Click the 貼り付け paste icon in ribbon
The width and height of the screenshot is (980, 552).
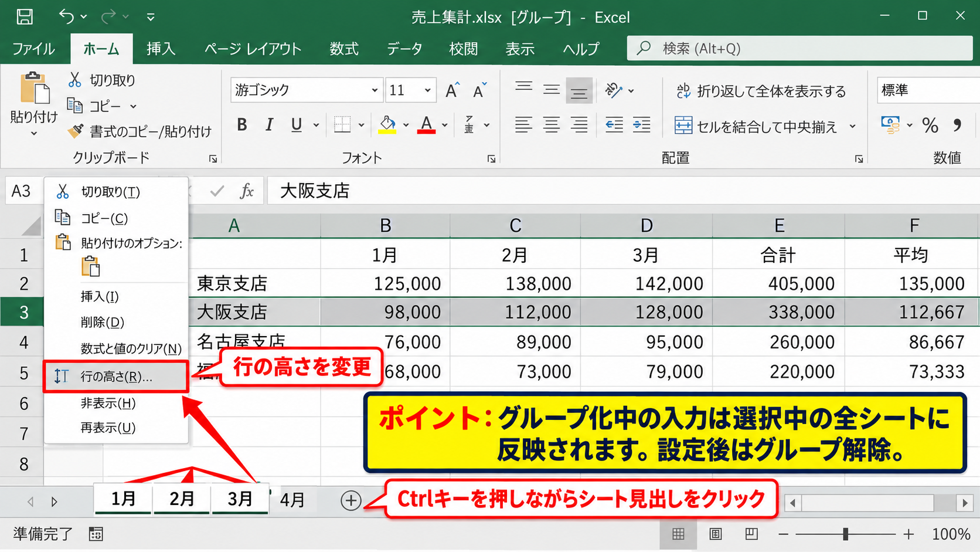coord(35,89)
